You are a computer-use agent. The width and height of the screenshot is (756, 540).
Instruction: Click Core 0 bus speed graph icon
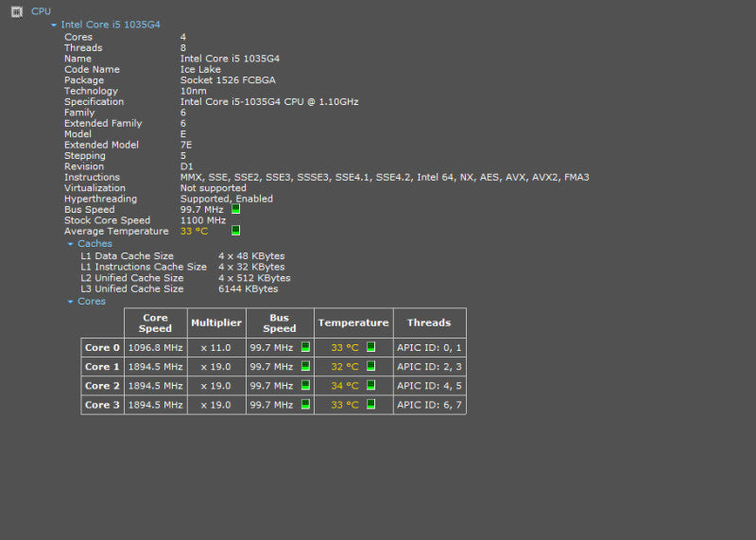tap(305, 347)
